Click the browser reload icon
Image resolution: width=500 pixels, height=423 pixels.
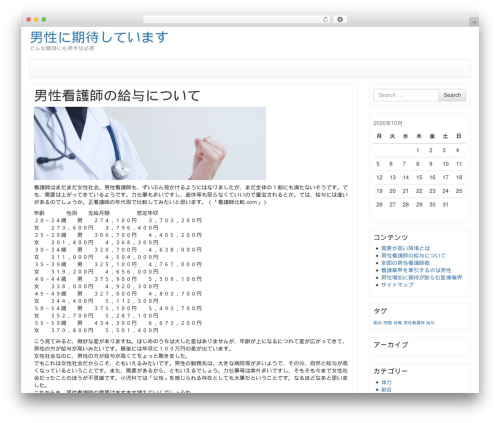(325, 19)
